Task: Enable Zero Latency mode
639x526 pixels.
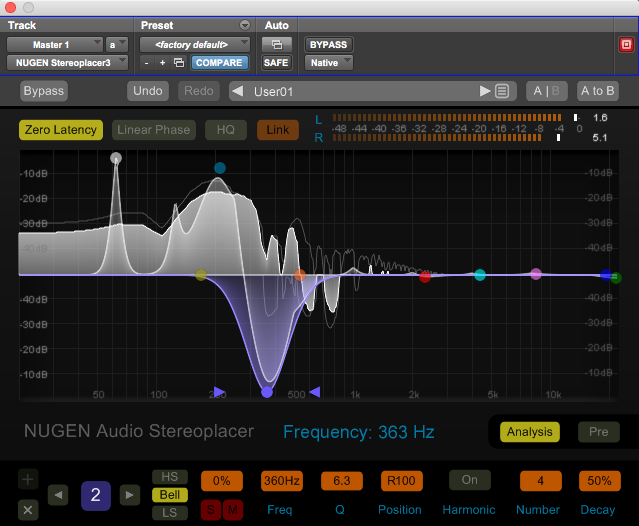Action: (61, 130)
